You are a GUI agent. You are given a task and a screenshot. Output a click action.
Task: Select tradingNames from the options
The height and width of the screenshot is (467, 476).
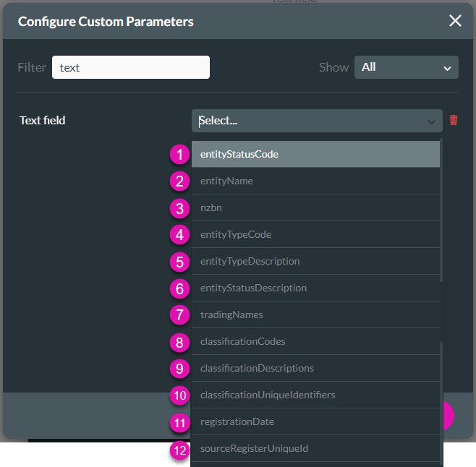315,314
